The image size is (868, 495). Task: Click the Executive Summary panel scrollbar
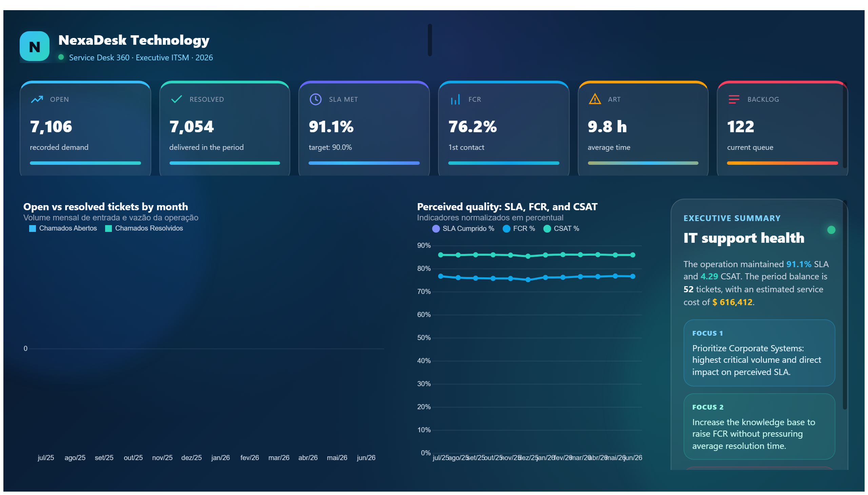click(x=845, y=305)
